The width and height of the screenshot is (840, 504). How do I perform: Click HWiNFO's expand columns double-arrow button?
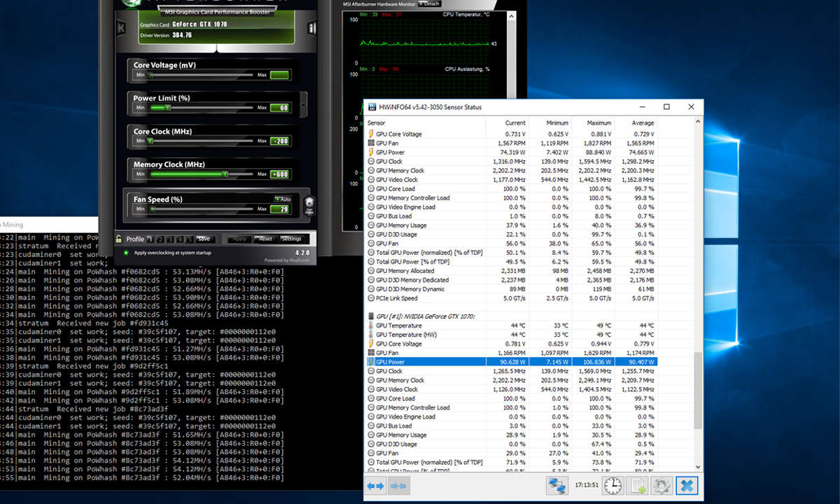click(376, 486)
